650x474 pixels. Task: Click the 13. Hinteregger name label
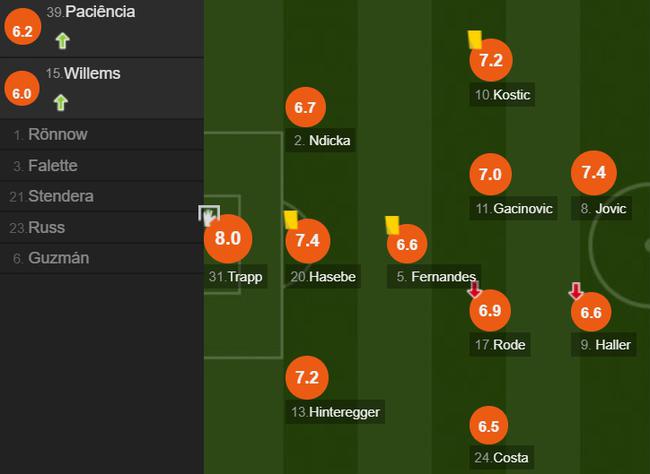(x=335, y=412)
